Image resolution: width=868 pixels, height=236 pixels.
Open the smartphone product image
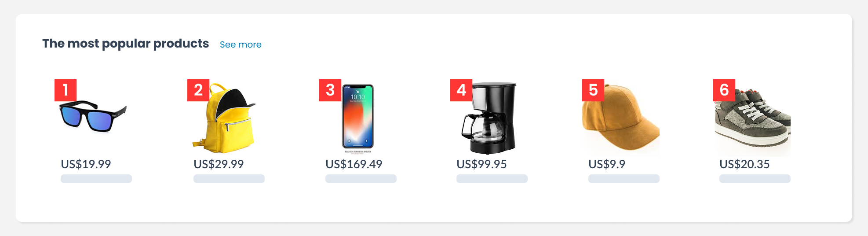pos(358,117)
